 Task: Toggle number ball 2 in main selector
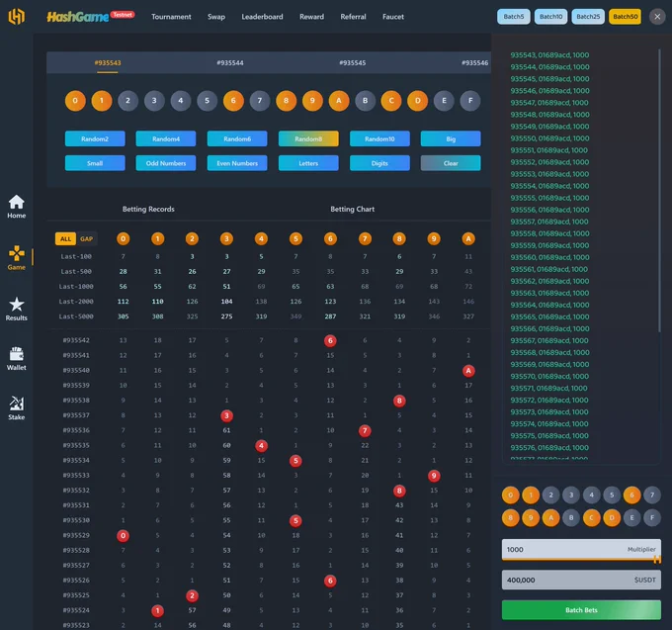click(127, 101)
